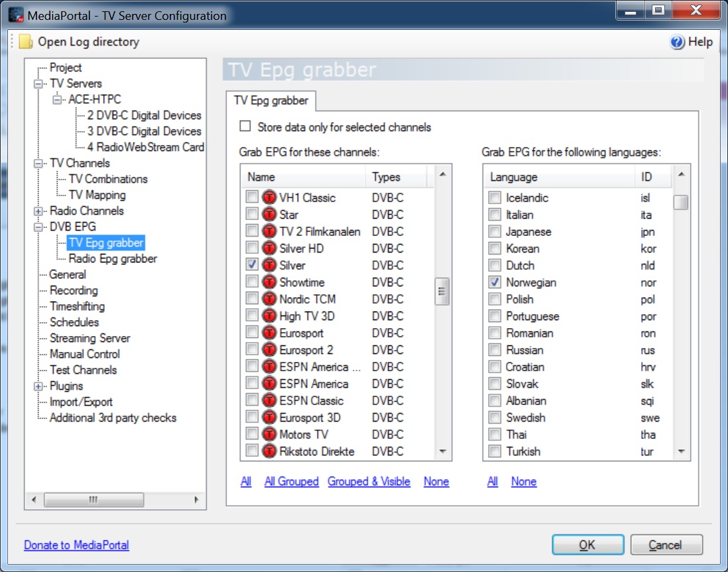The height and width of the screenshot is (572, 728).
Task: Click the TV icon beside Nordic TCM
Action: (269, 299)
